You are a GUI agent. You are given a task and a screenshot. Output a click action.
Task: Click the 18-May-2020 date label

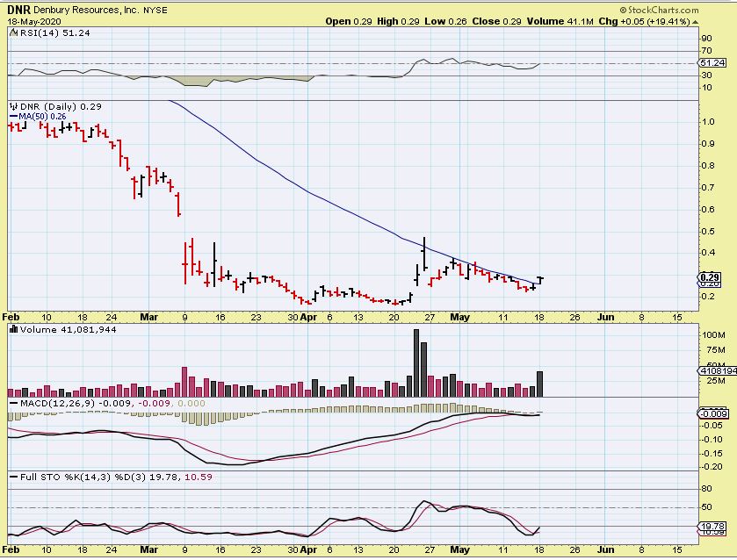tap(34, 22)
